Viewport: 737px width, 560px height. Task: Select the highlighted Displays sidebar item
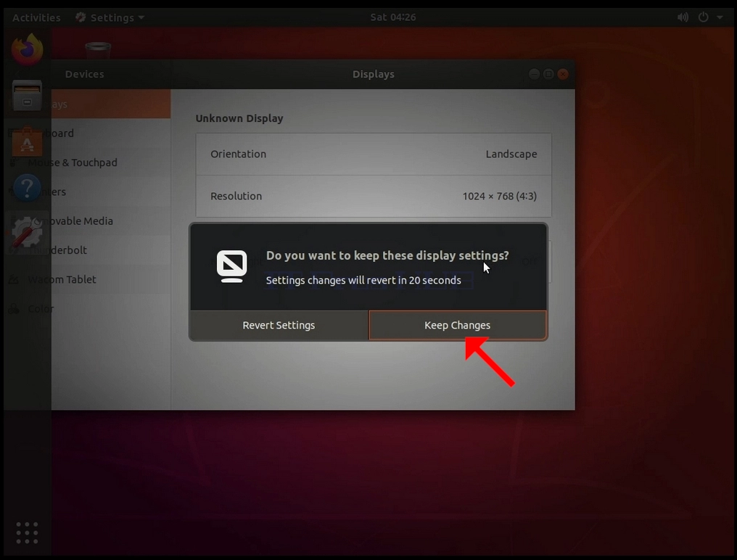click(88, 104)
